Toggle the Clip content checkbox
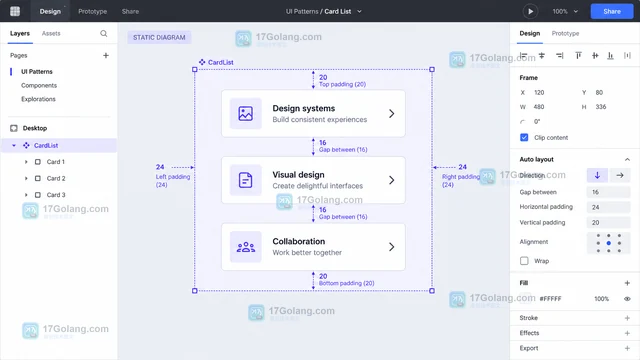This screenshot has height=360, width=640. (524, 138)
